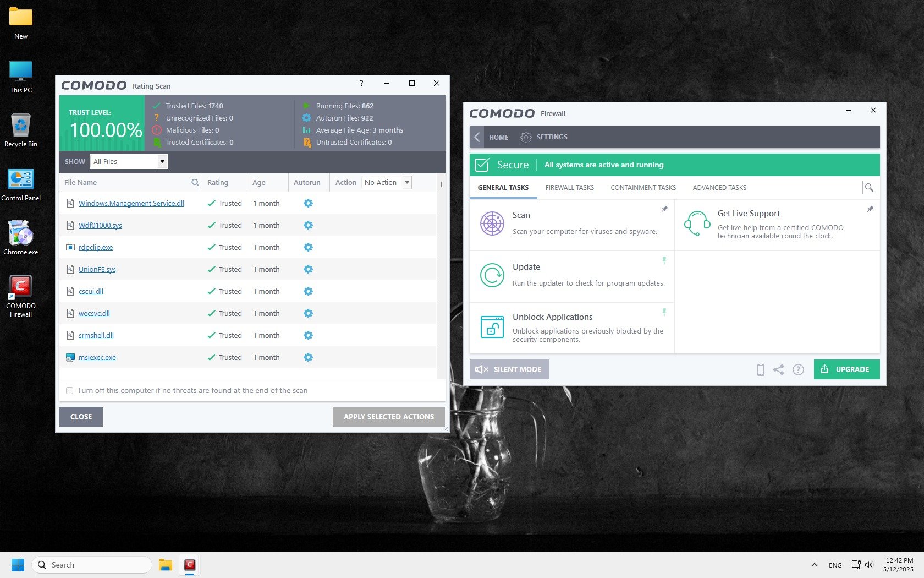Toggle turn off computer after scan checkbox
Viewport: 924px width, 578px height.
[69, 391]
